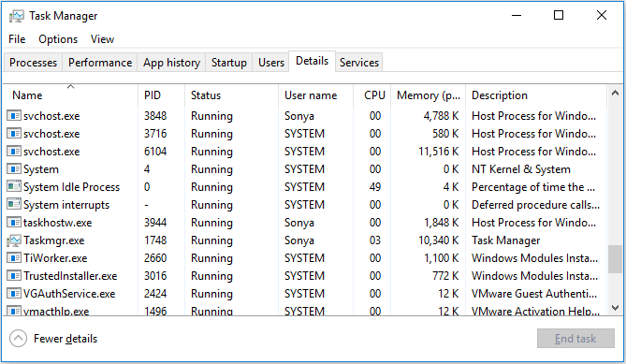Click the scrollbar down arrow

(615, 308)
